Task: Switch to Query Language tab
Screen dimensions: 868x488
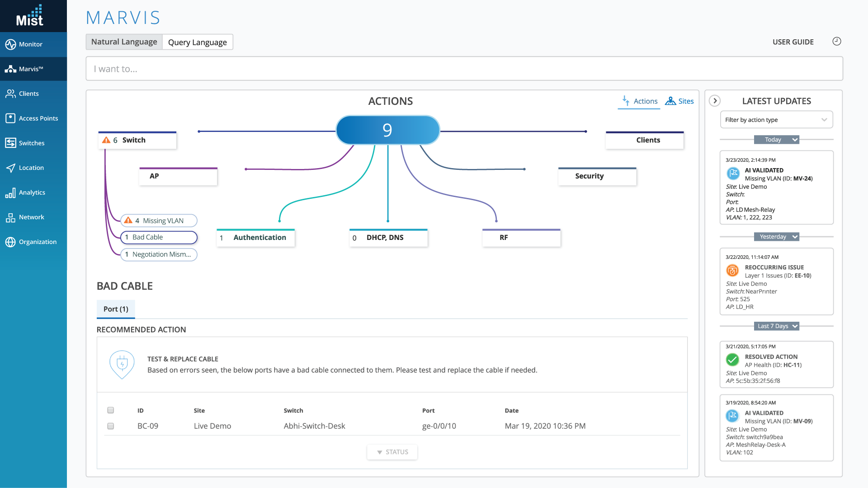Action: [x=197, y=42]
